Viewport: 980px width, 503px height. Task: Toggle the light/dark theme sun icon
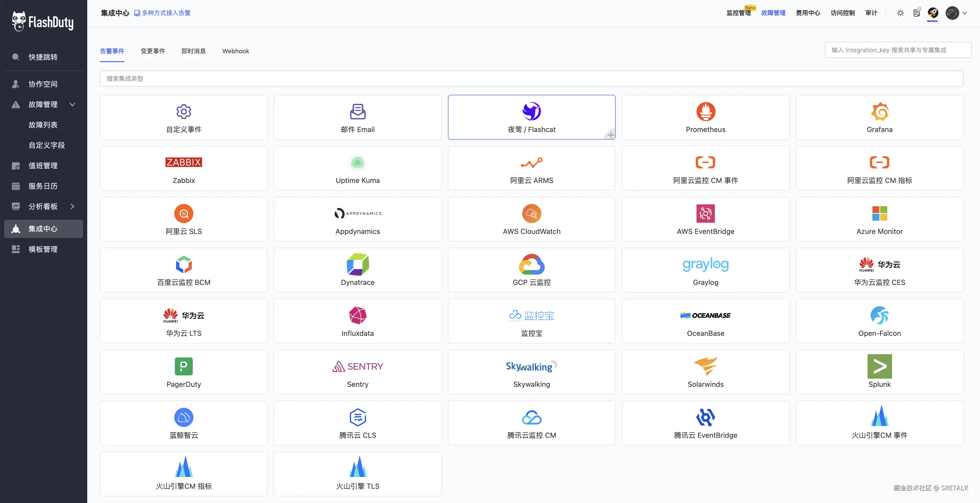pos(900,13)
